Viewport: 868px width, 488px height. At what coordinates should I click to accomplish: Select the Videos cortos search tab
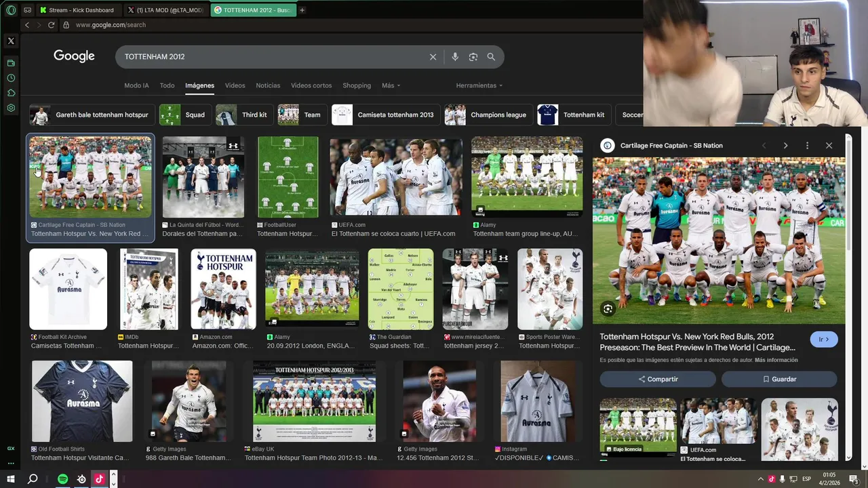point(311,86)
